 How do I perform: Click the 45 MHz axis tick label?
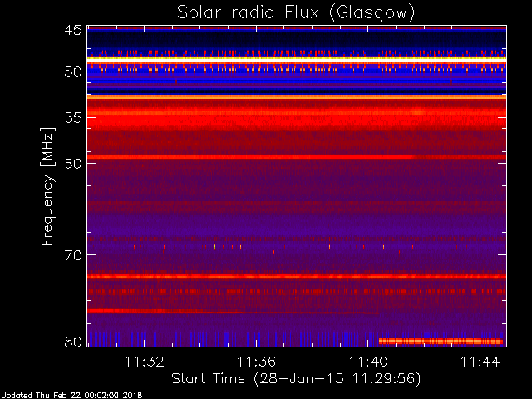click(73, 30)
